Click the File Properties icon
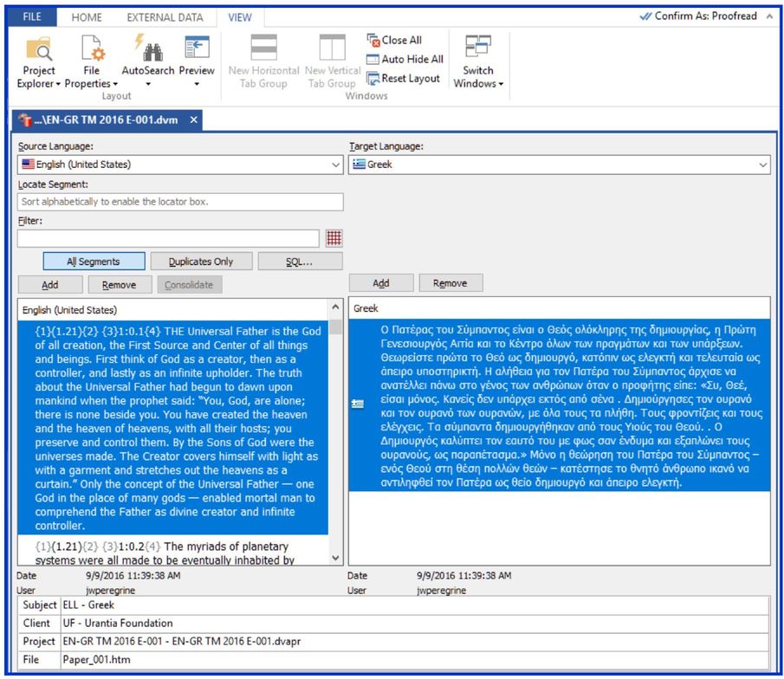 (x=91, y=51)
